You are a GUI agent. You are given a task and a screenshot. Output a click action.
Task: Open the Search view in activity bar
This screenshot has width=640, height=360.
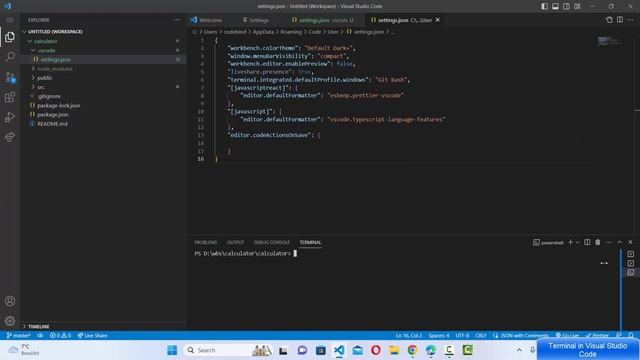[x=10, y=57]
